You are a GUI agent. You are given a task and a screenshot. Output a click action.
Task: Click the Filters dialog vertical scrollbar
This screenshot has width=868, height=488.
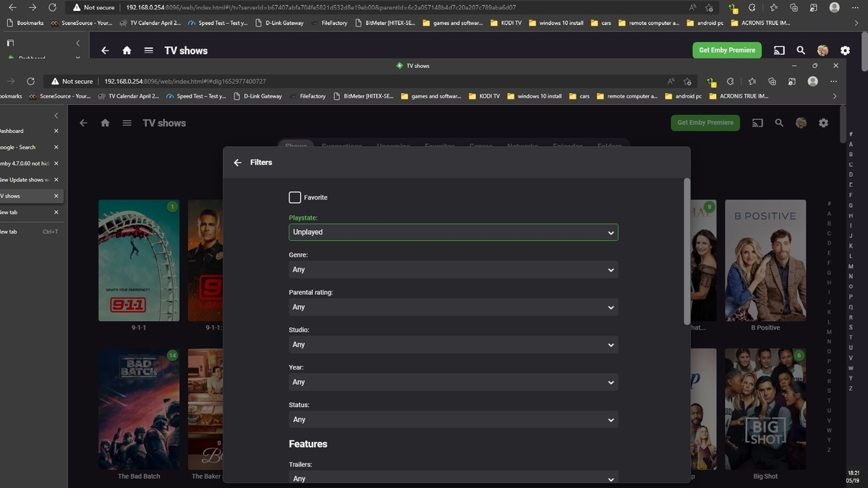tap(686, 253)
